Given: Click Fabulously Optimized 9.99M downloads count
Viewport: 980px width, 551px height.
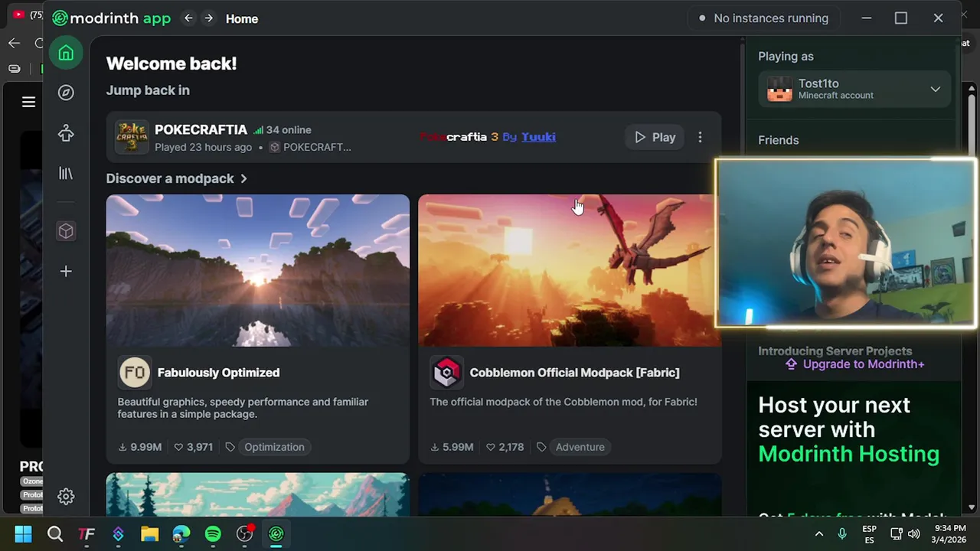Looking at the screenshot, I should 139,447.
